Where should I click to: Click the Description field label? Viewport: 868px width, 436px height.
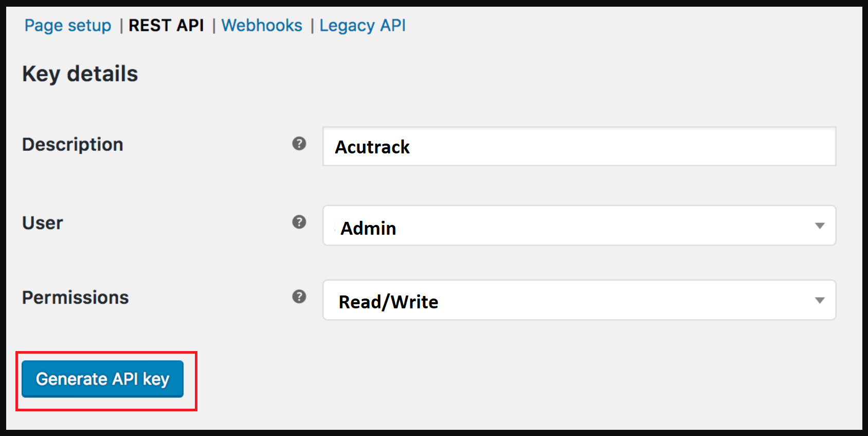click(x=73, y=145)
